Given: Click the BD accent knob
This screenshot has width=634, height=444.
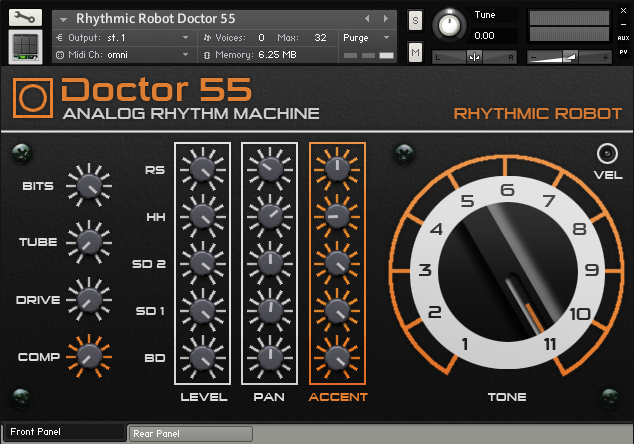Looking at the screenshot, I should [337, 357].
